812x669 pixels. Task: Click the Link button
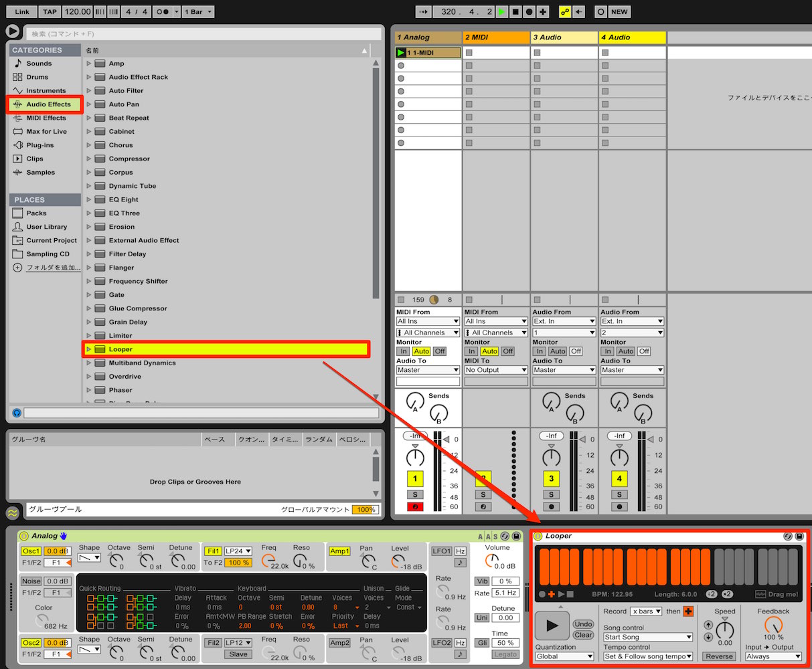22,11
